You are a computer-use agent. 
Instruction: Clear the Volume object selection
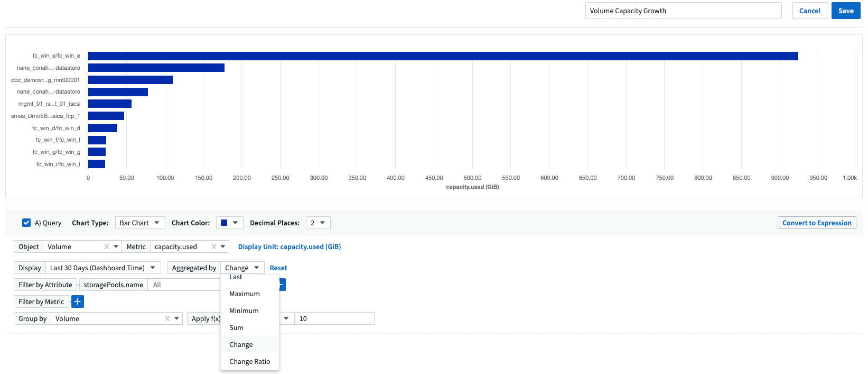coord(106,246)
